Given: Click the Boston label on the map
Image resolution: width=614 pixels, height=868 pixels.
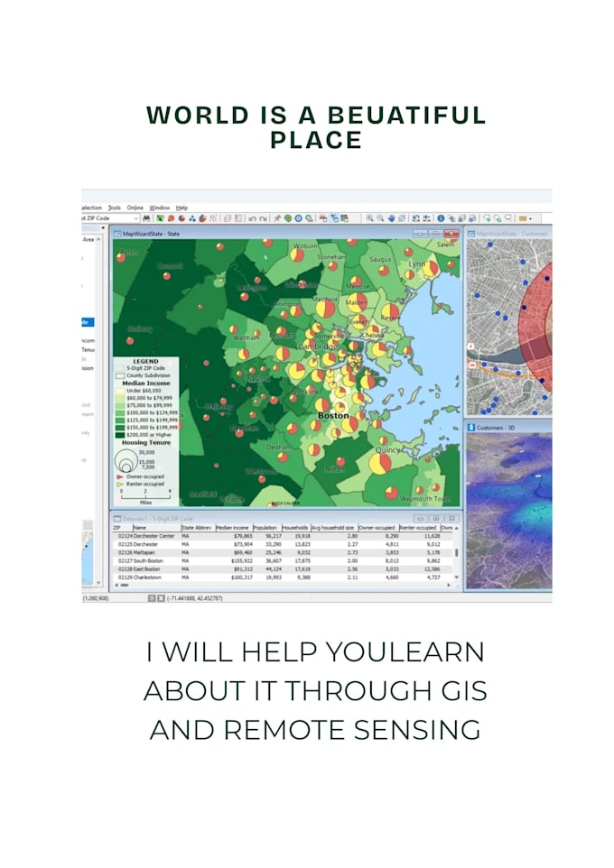Looking at the screenshot, I should [x=333, y=415].
